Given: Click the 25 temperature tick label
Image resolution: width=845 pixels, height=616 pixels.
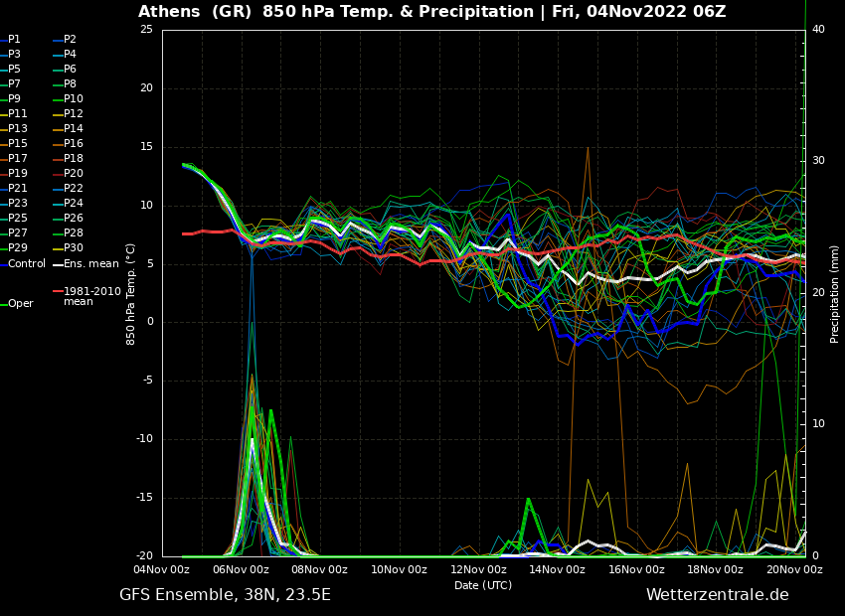Looking at the screenshot, I should tap(146, 30).
